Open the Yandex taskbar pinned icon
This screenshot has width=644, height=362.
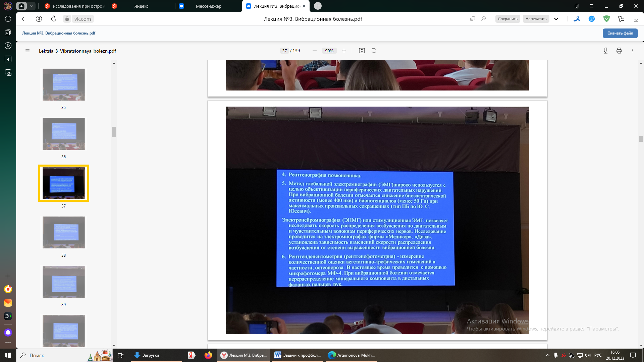point(192,355)
